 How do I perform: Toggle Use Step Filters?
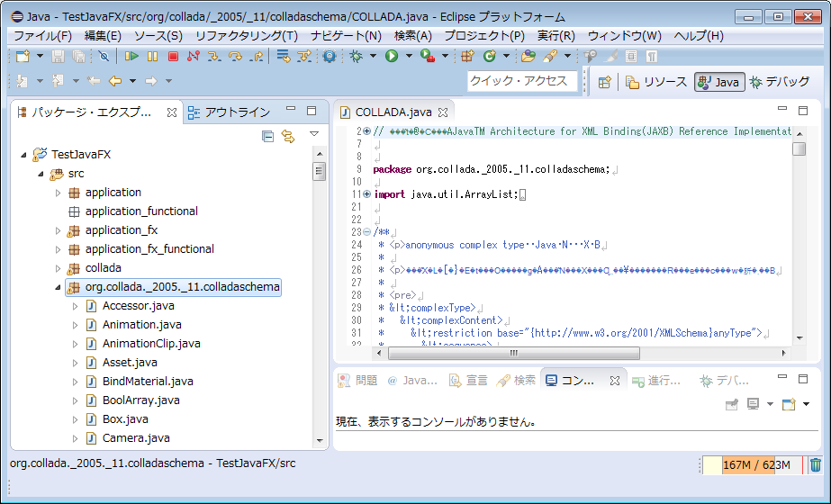304,56
